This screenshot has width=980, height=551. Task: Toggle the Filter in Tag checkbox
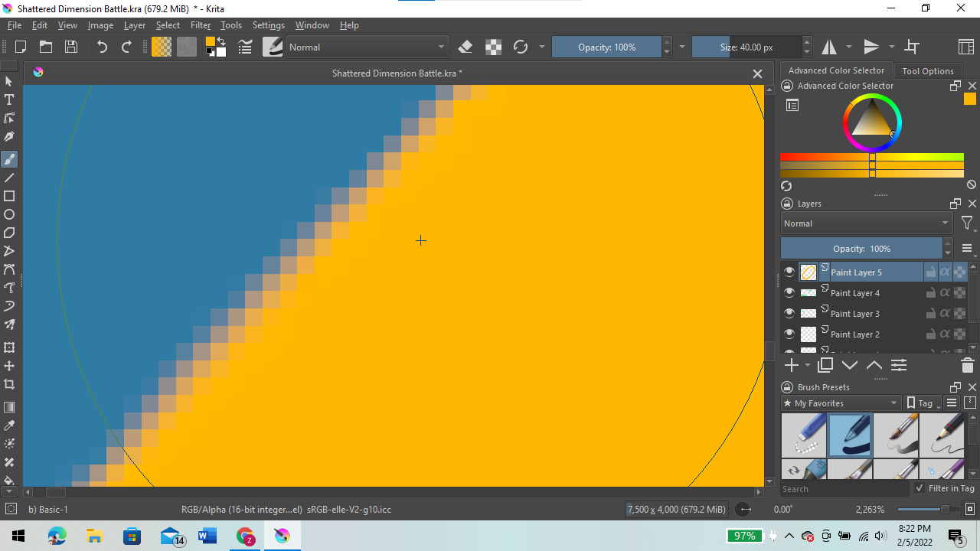pyautogui.click(x=920, y=488)
